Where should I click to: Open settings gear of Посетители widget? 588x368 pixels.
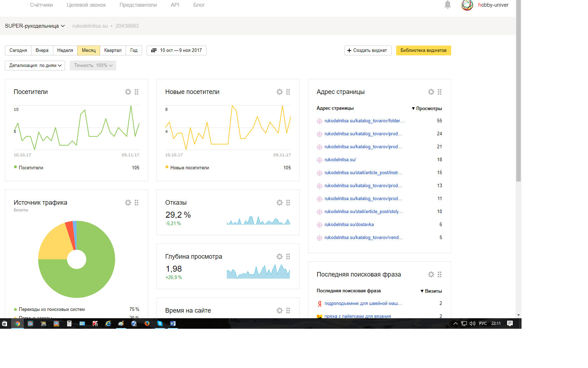128,92
